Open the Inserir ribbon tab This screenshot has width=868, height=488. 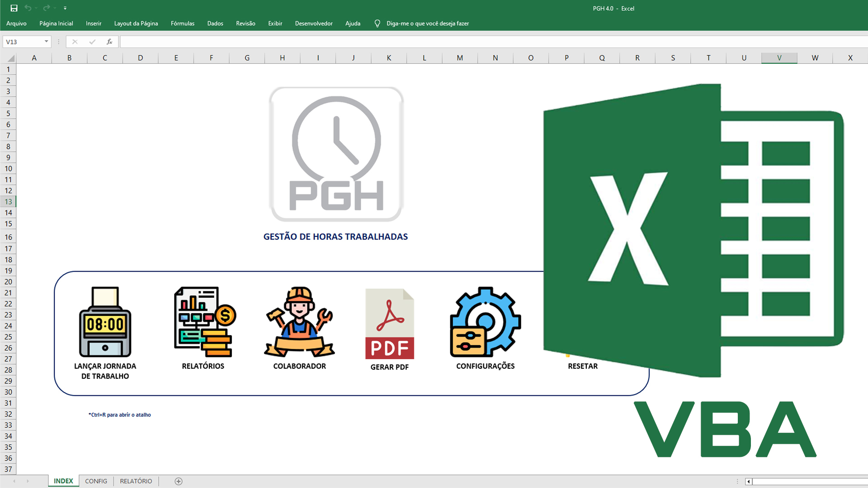pyautogui.click(x=94, y=23)
